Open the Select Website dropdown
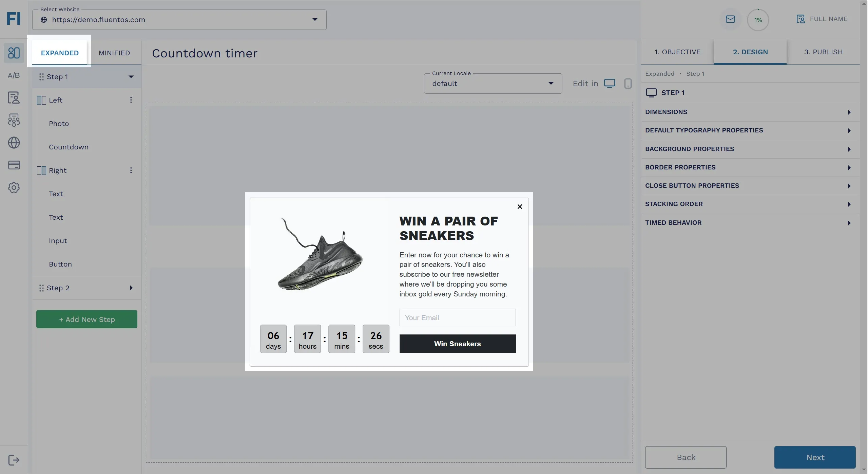This screenshot has width=868, height=474. click(179, 20)
